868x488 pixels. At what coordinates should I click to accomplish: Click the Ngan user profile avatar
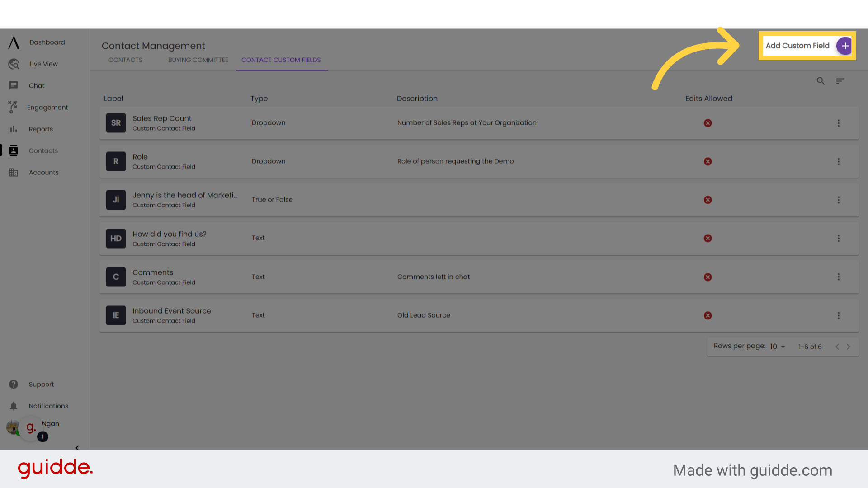tap(13, 427)
